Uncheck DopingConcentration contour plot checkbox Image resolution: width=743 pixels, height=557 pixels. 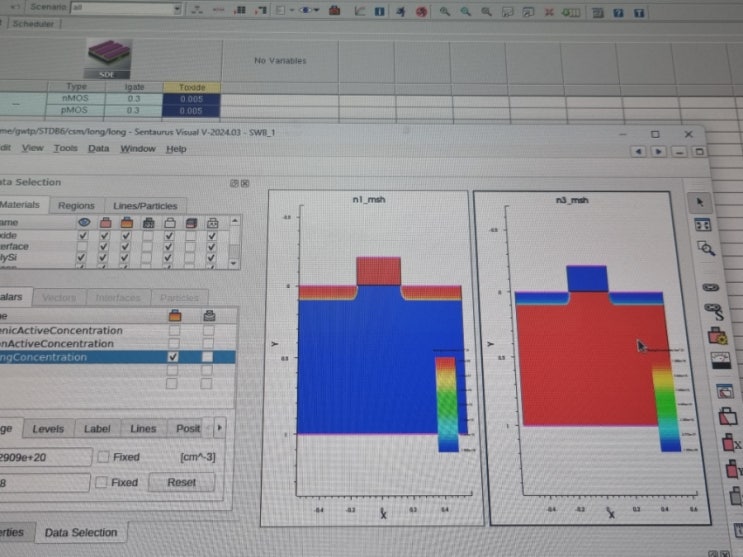[x=173, y=357]
